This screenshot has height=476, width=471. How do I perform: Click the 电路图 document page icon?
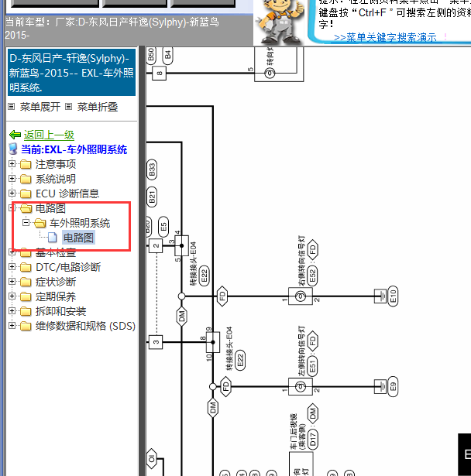click(x=53, y=238)
